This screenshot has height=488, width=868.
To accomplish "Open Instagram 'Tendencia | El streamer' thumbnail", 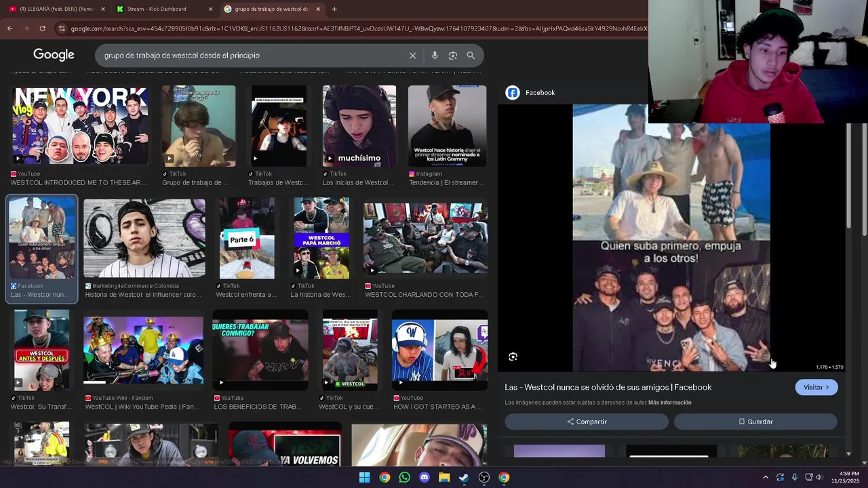I will [447, 125].
